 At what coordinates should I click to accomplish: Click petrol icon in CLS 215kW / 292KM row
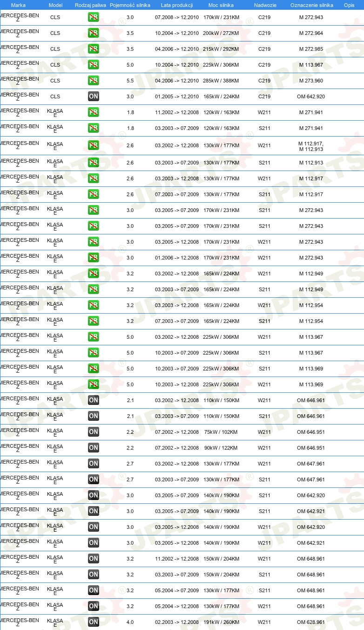tap(94, 49)
